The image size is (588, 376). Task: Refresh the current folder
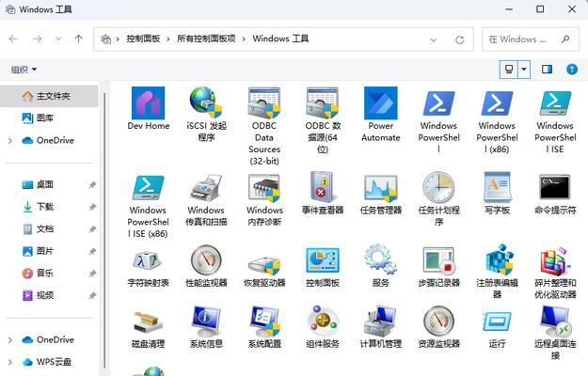tap(460, 39)
